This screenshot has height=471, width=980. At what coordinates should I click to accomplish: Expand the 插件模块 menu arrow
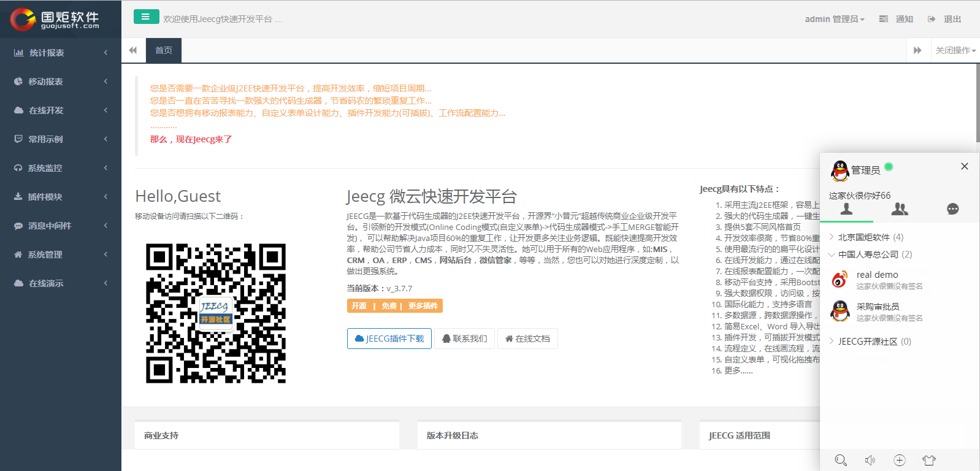[105, 197]
